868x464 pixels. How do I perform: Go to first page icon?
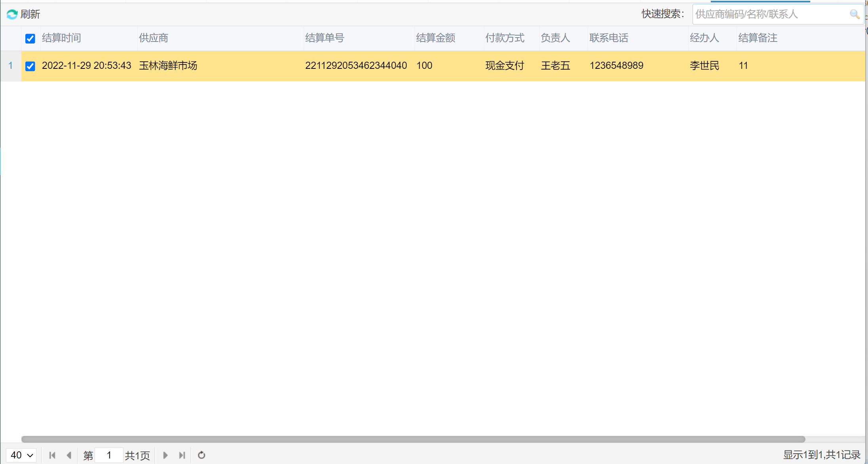[52, 455]
